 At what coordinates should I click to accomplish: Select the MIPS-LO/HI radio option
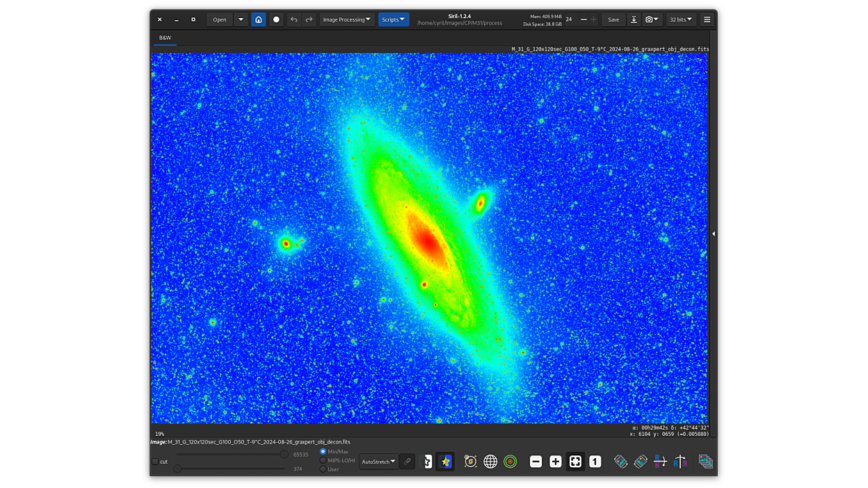pyautogui.click(x=323, y=460)
